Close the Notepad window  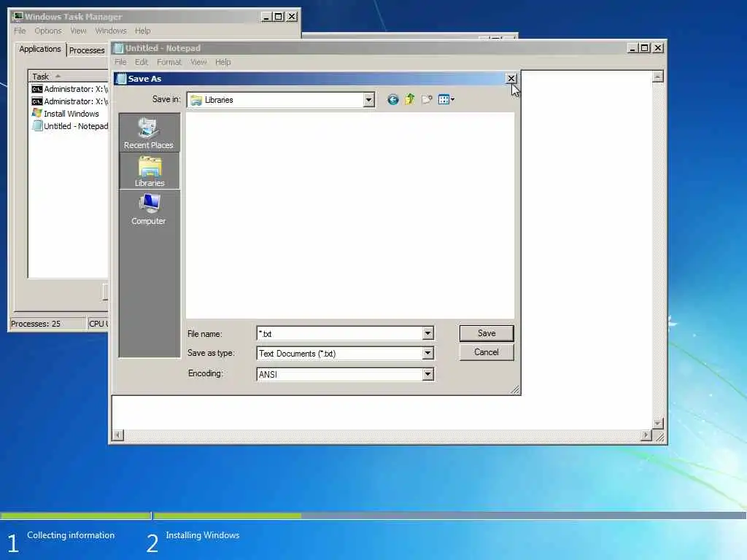658,48
